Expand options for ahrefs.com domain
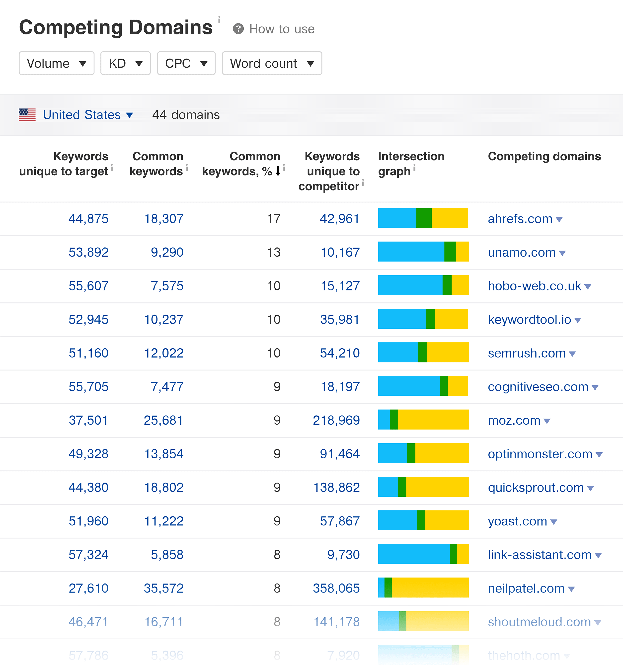Viewport: 623px width, 672px height. pyautogui.click(x=559, y=219)
